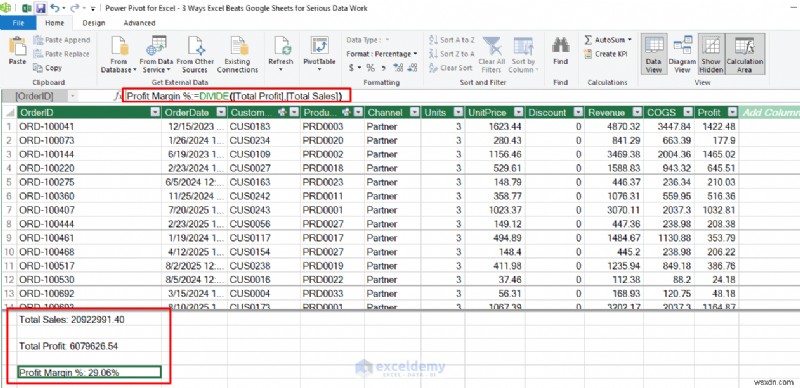Choose From Other Sources

tap(195, 55)
